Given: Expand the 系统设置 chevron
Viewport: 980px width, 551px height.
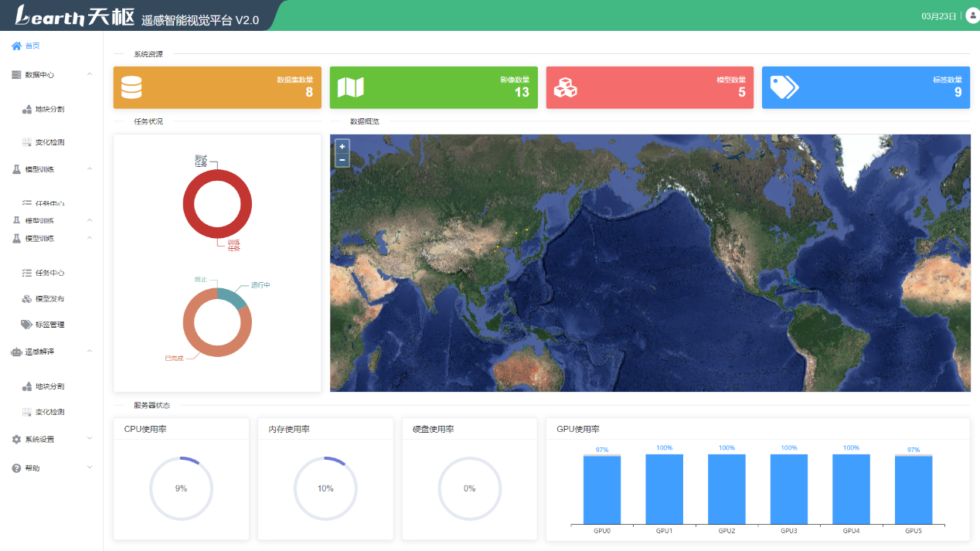Looking at the screenshot, I should pyautogui.click(x=90, y=438).
